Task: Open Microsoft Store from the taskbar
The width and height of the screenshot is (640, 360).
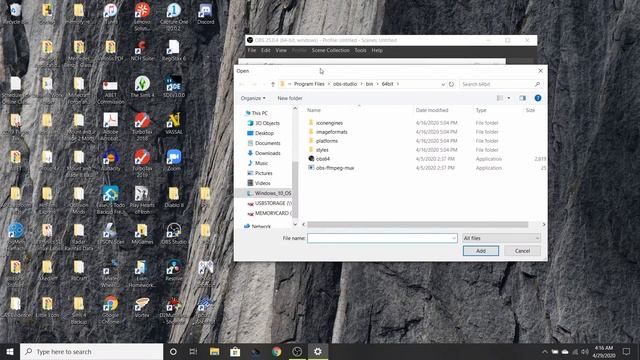Action: click(x=235, y=351)
